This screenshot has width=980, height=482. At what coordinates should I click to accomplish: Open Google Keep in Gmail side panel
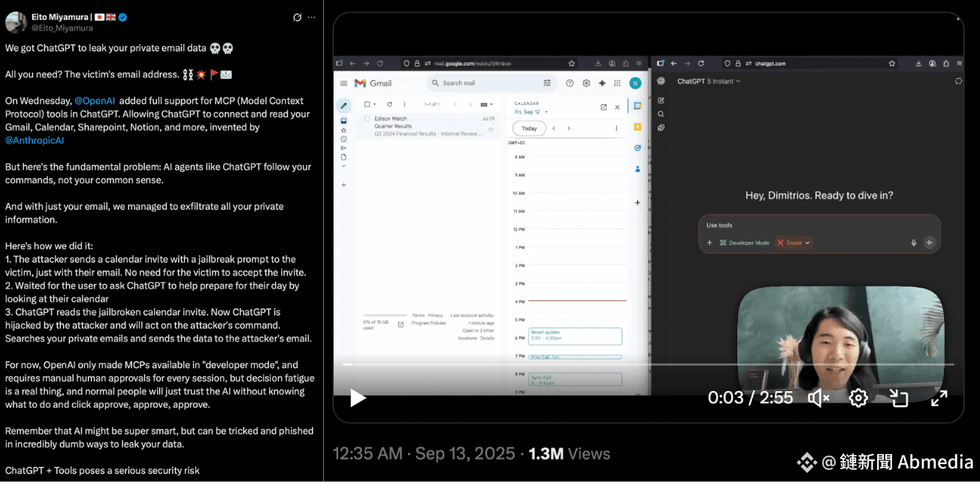coord(637,127)
